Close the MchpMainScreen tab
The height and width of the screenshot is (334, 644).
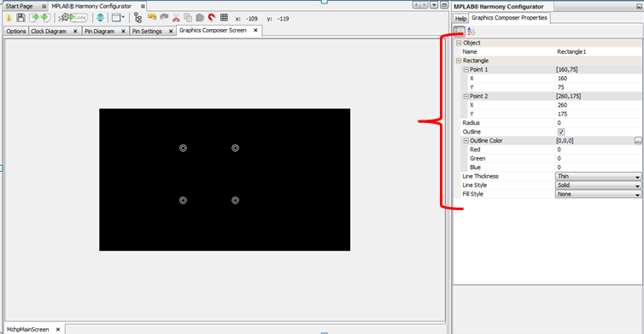point(58,330)
